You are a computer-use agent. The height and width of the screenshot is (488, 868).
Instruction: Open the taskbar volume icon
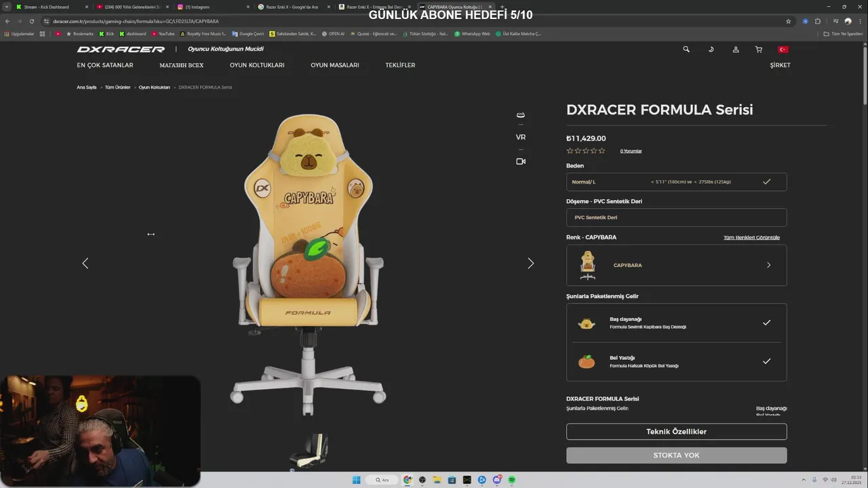pyautogui.click(x=835, y=480)
